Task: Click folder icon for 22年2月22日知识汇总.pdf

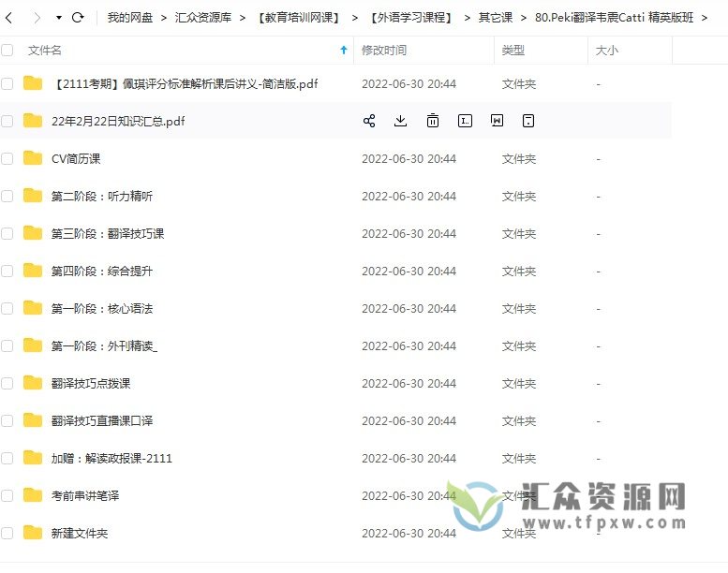Action: [33, 121]
